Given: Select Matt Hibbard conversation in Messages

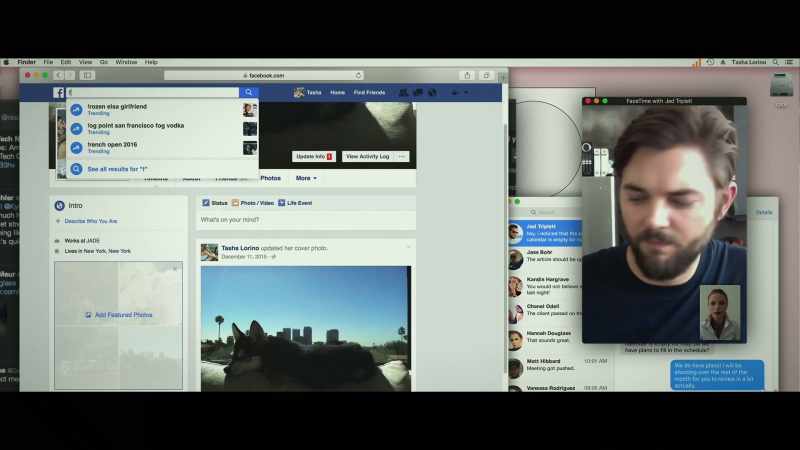Looking at the screenshot, I should coord(560,367).
